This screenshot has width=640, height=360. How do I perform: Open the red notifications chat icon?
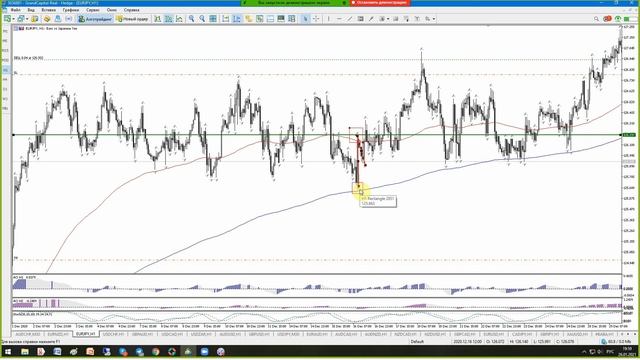pos(607,19)
